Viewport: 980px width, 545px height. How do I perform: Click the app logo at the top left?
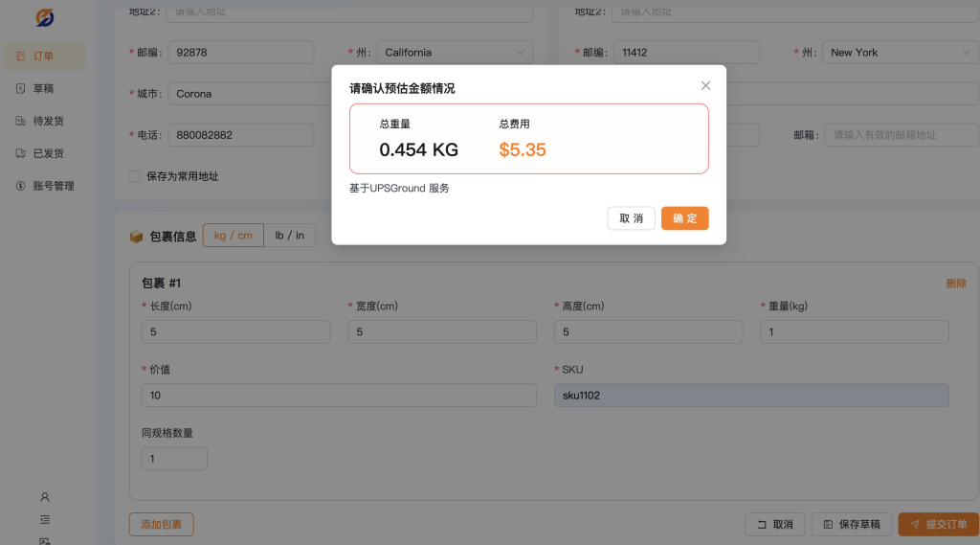(45, 17)
